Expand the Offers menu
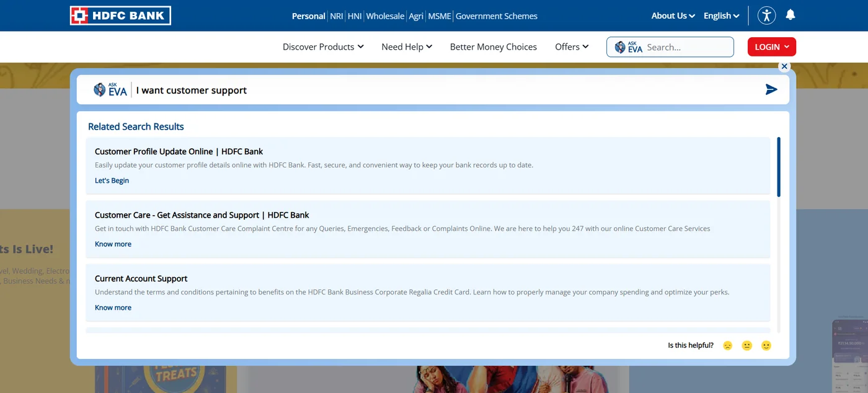 pyautogui.click(x=572, y=47)
